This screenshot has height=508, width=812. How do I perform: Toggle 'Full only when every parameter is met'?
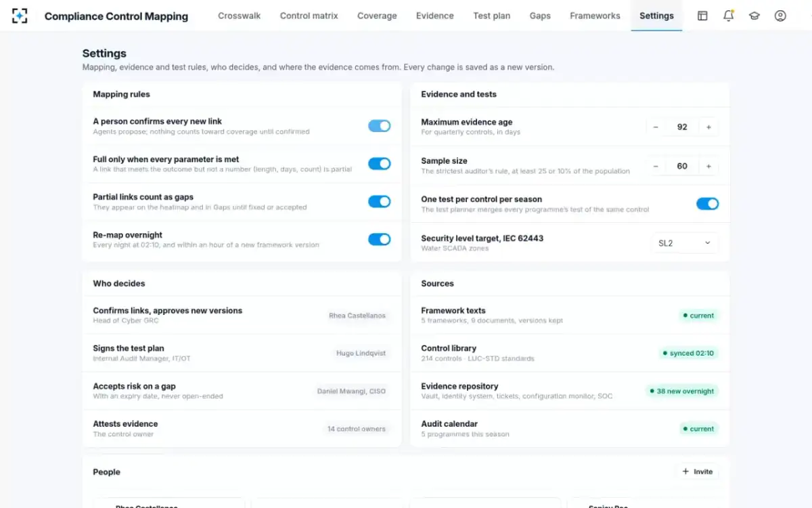point(380,164)
